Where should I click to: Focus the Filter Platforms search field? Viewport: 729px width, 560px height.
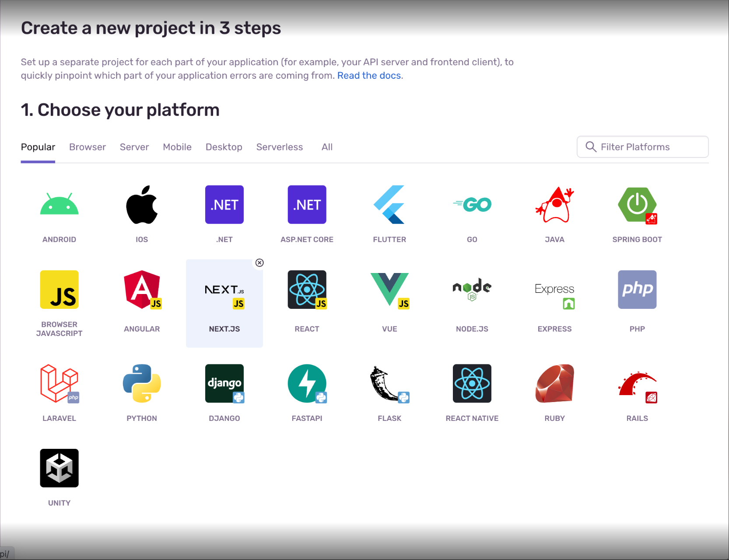pyautogui.click(x=643, y=147)
